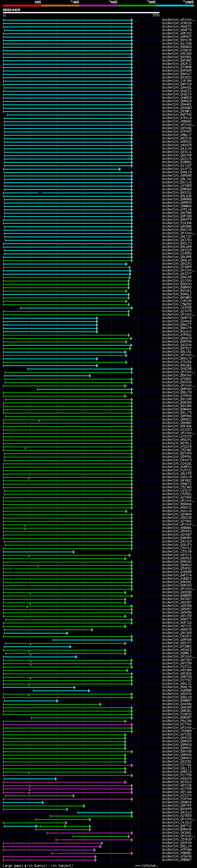This screenshot has width=197, height=868.
Task: Select label UniRef100_C0PJB4
Action: 177,81
